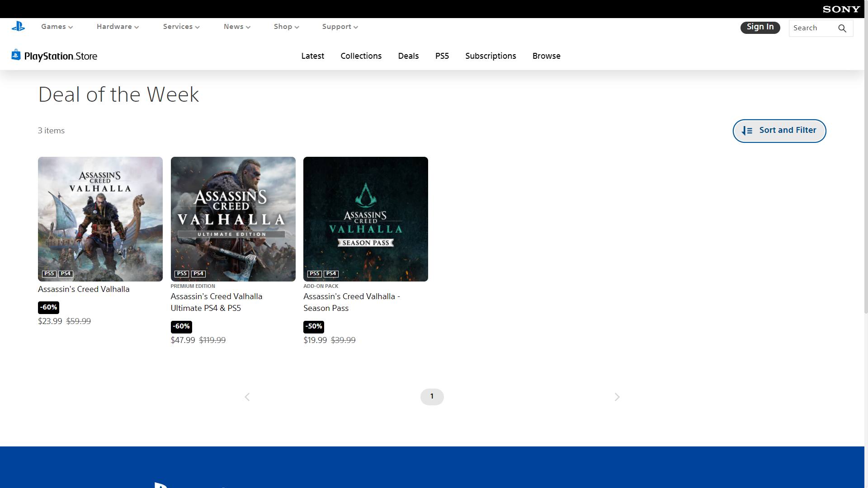This screenshot has height=488, width=868.
Task: Click the next page arrow
Action: 617,397
